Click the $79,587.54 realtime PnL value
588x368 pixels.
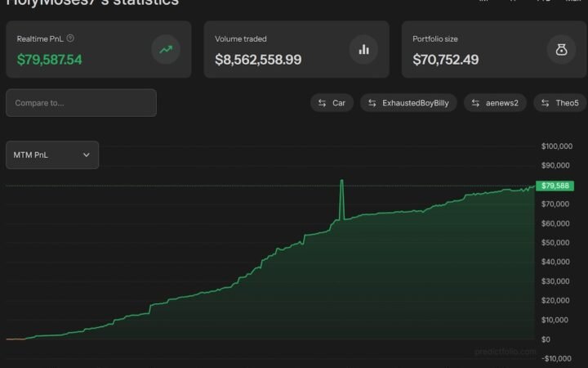pos(50,60)
